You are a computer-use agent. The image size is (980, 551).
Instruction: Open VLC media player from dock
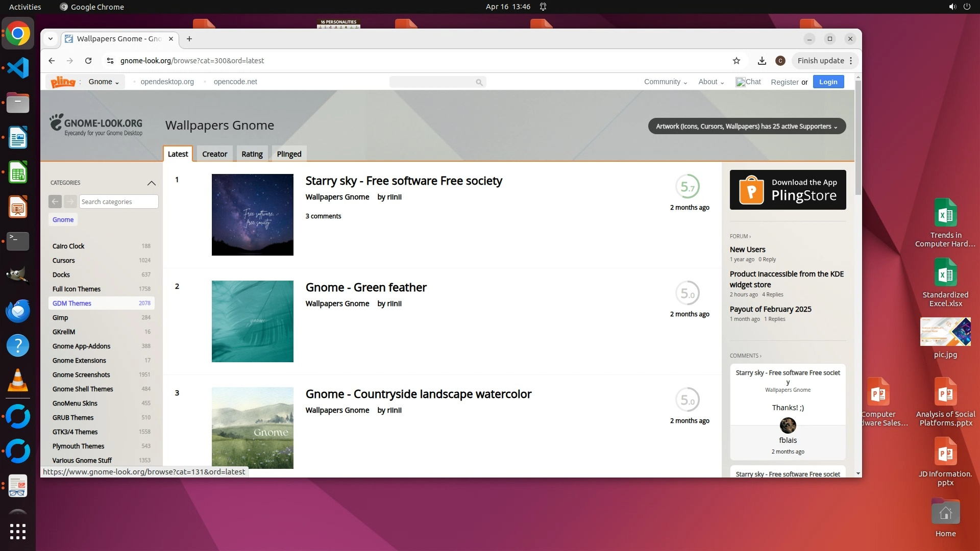(x=18, y=381)
